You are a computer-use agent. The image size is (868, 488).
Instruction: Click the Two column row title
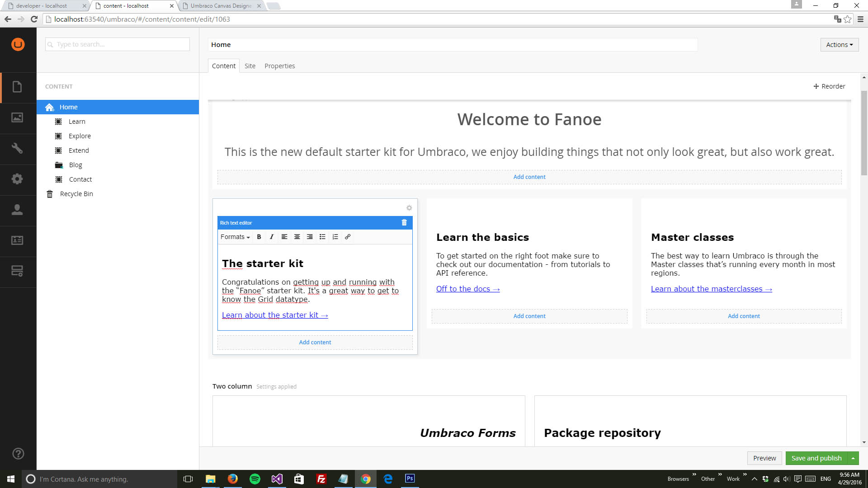(x=232, y=386)
